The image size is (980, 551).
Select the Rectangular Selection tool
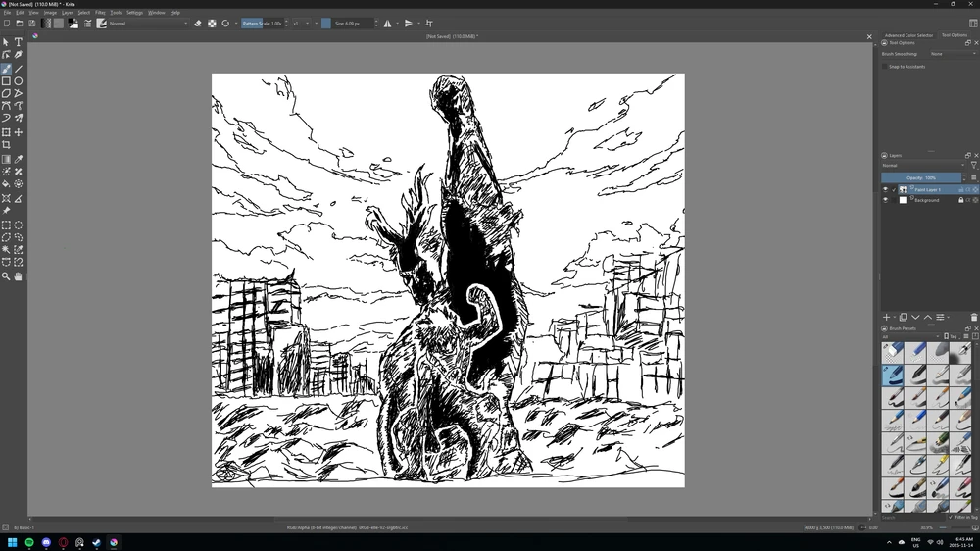(6, 225)
